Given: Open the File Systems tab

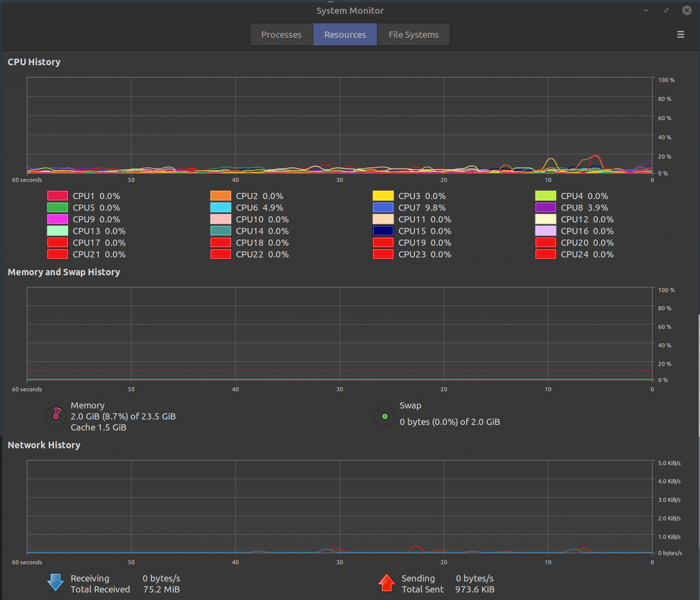Looking at the screenshot, I should (413, 35).
